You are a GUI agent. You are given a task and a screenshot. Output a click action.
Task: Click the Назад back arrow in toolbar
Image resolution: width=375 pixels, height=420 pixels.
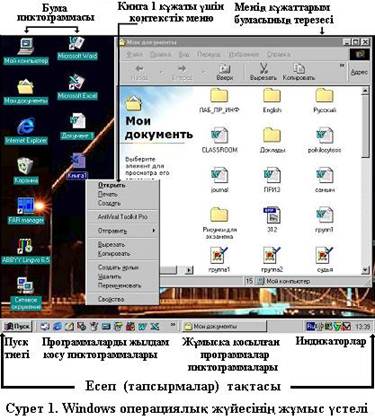point(139,72)
